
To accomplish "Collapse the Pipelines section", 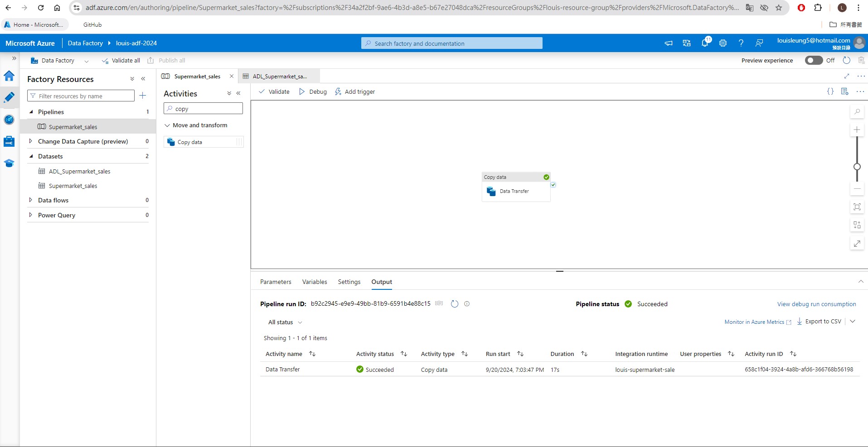I will tap(31, 112).
